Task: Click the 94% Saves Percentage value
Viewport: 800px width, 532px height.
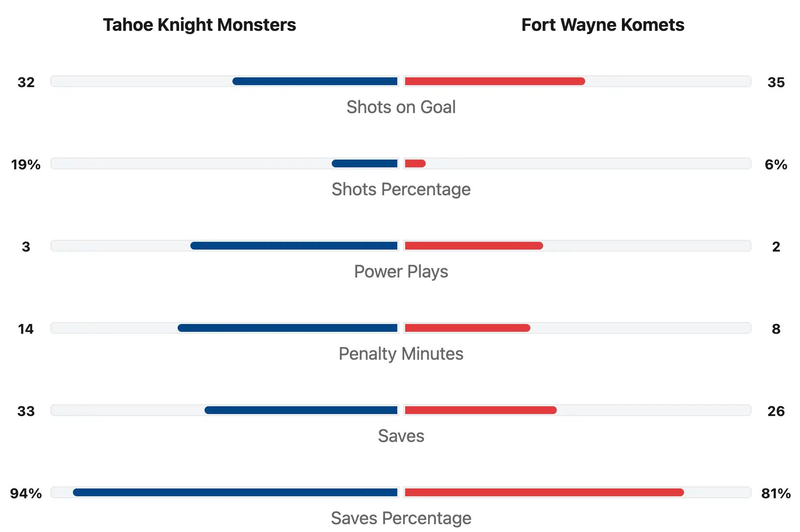Action: click(x=26, y=493)
